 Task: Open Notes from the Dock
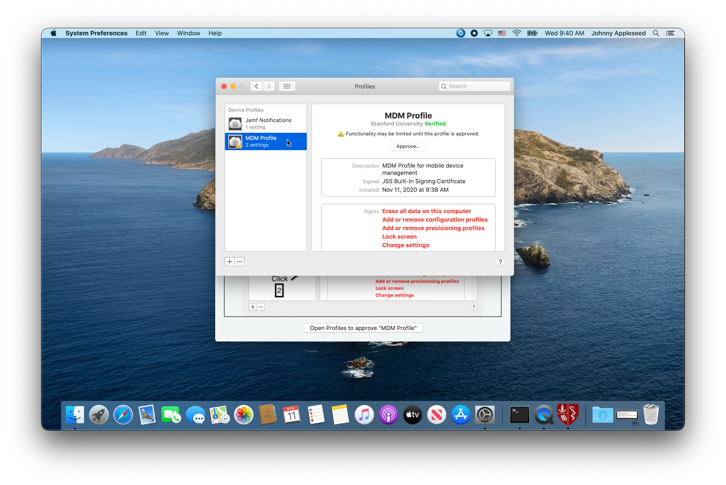point(340,415)
